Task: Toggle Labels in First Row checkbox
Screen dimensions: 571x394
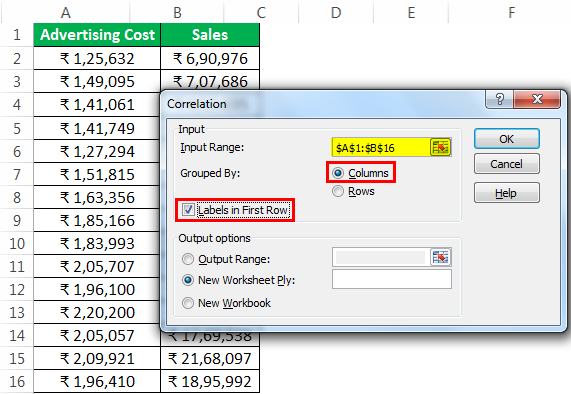Action: (x=188, y=210)
